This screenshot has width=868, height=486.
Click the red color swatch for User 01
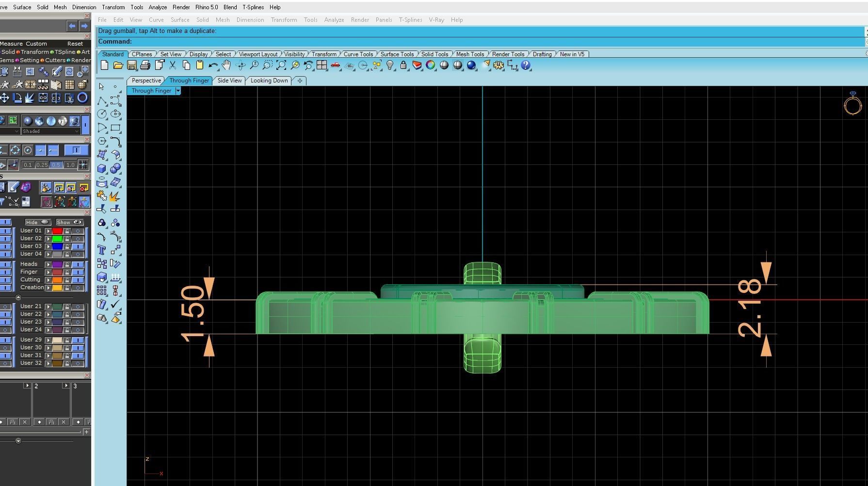57,231
